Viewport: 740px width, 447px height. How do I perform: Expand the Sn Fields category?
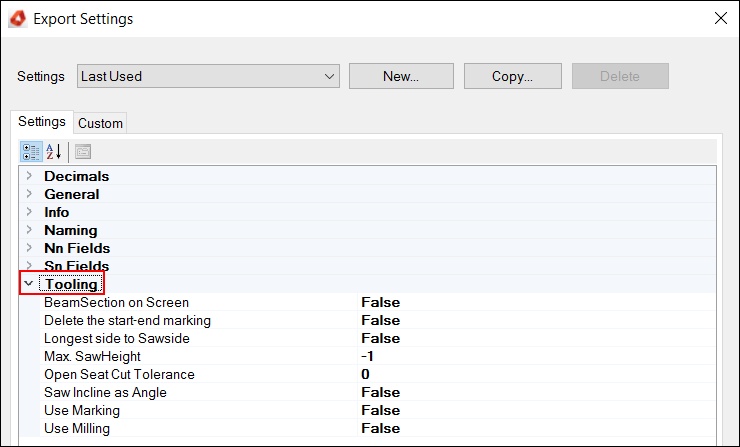pos(29,266)
